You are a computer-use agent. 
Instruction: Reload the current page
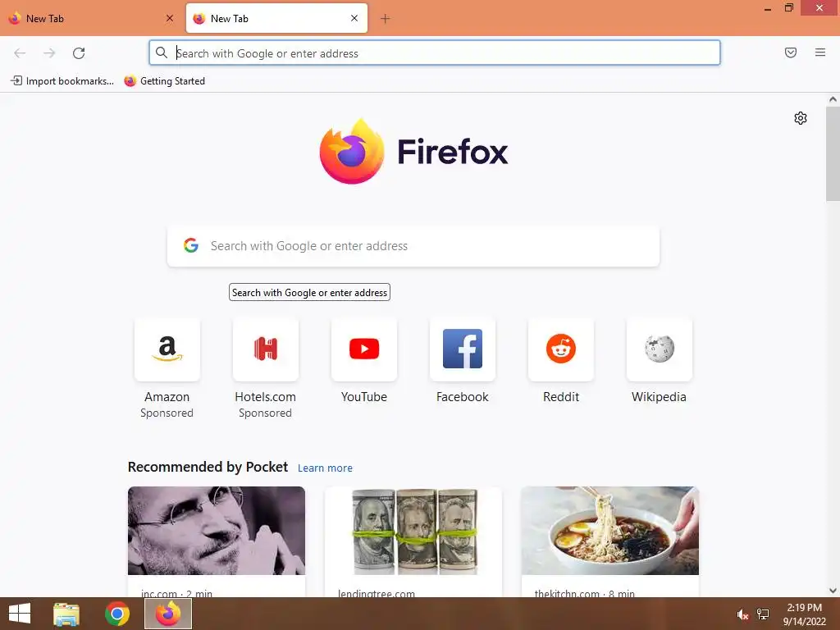(79, 53)
